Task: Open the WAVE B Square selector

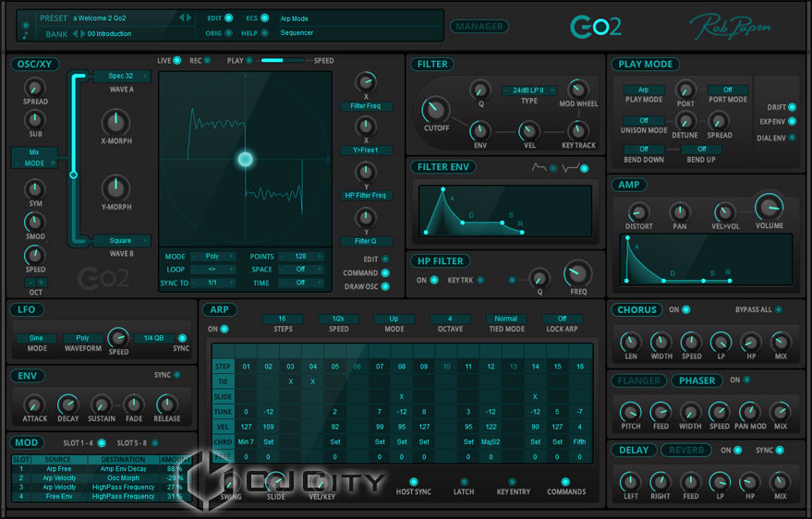Action: click(121, 241)
